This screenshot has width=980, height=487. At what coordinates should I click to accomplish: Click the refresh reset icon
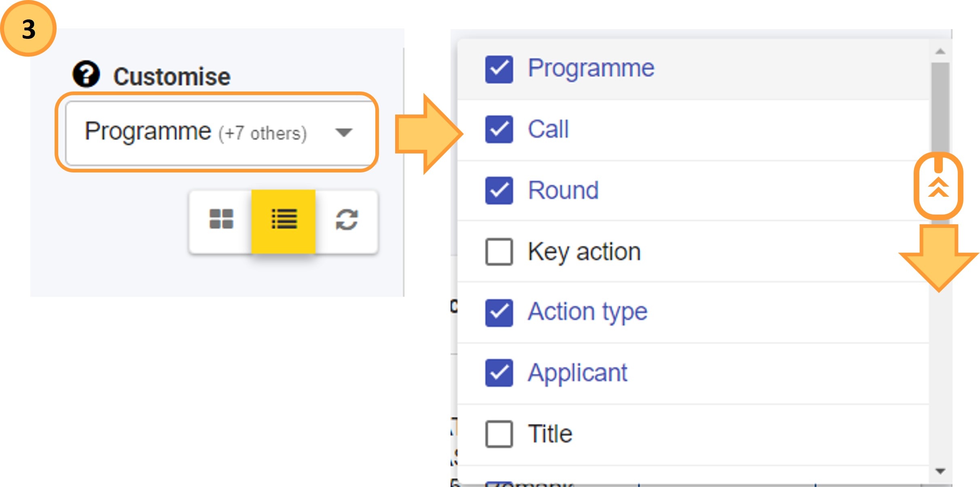(x=347, y=220)
